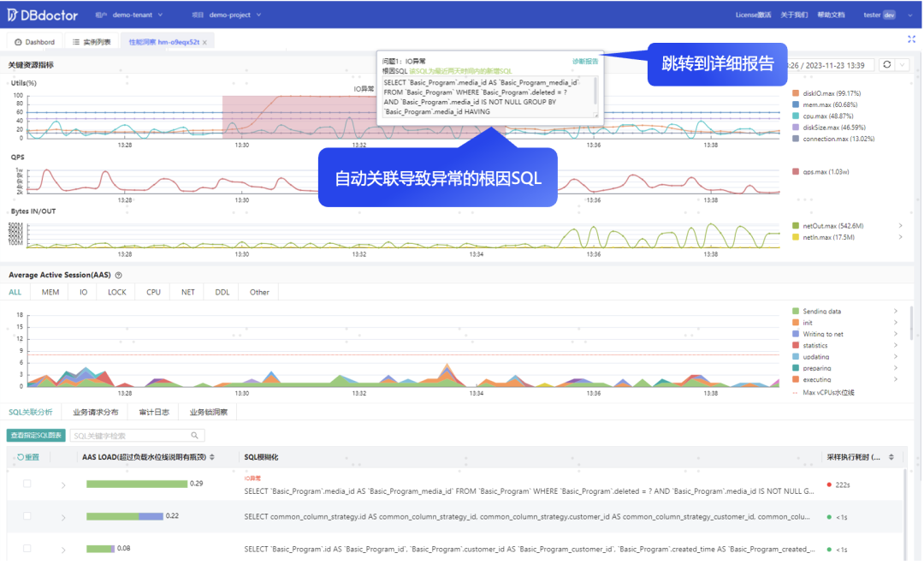Toggle statistics legend swatch

click(796, 346)
